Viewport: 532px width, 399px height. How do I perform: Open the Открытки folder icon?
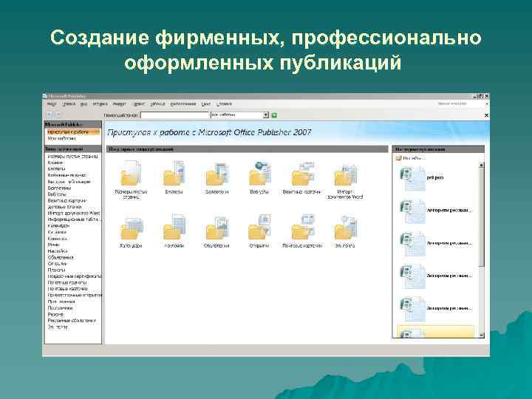pos(259,228)
